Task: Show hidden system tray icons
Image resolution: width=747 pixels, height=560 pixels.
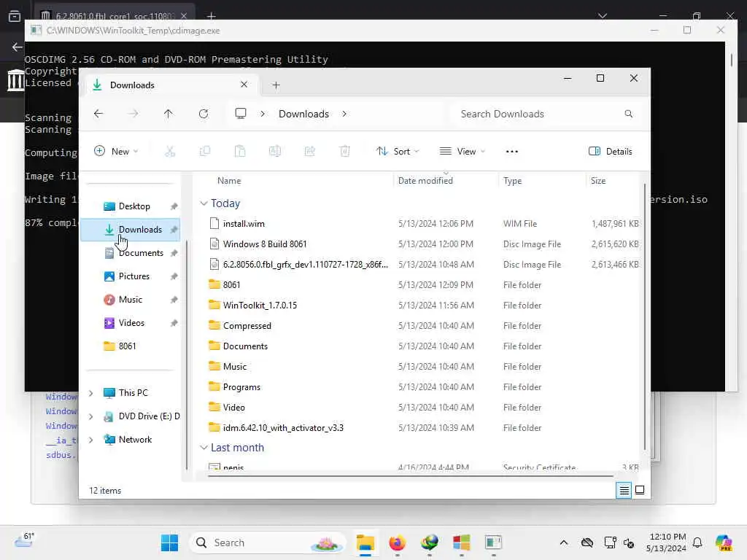Action: coord(564,542)
